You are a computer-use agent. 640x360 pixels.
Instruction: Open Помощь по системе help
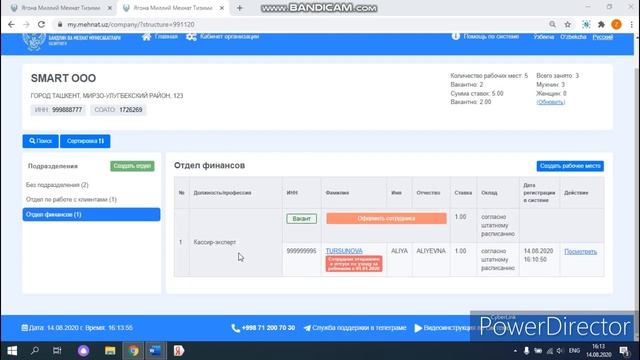485,37
